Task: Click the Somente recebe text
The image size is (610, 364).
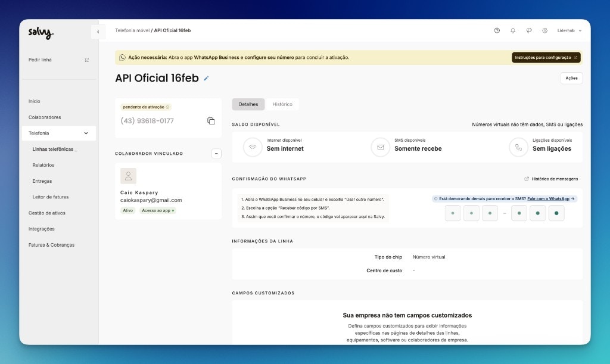Action: 418,148
